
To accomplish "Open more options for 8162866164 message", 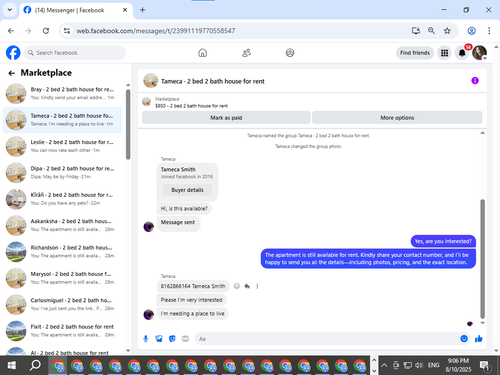I will (257, 286).
